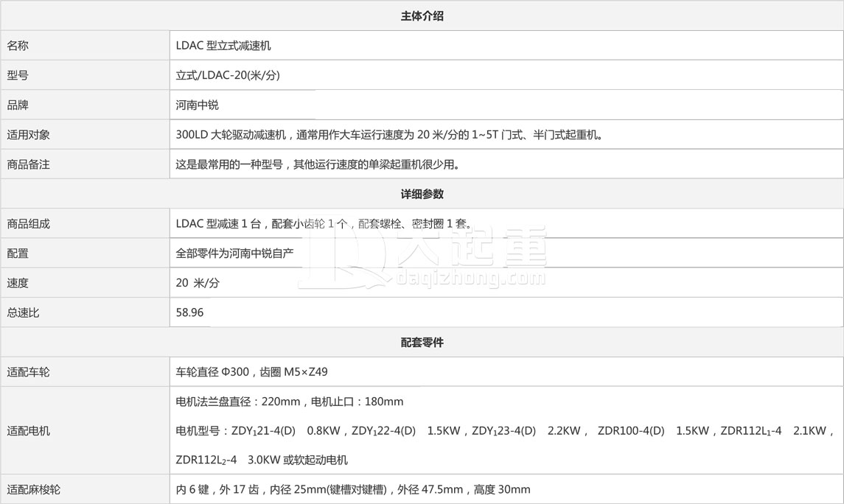Select the 速度 label cell
844x504 pixels.
point(85,283)
